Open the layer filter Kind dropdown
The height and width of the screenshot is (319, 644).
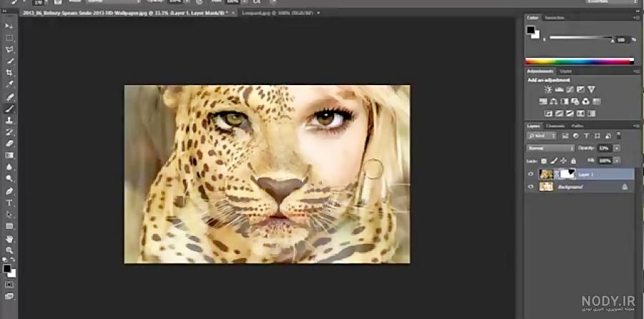point(542,136)
